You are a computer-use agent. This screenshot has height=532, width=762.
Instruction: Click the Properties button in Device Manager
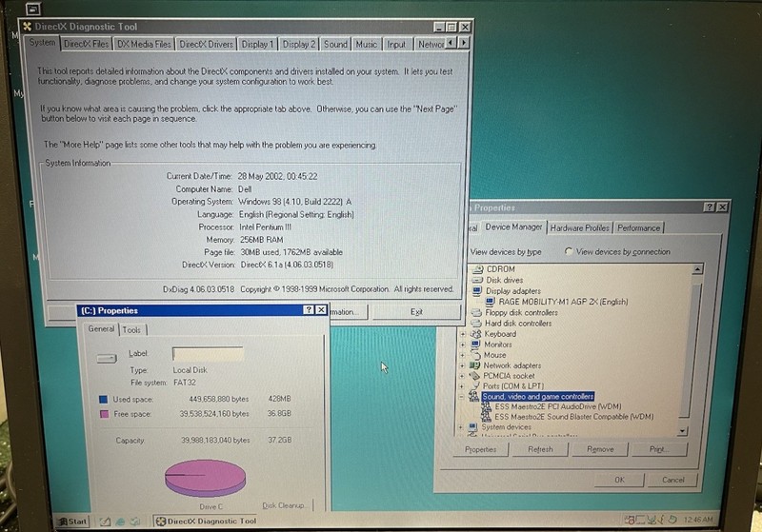(481, 449)
